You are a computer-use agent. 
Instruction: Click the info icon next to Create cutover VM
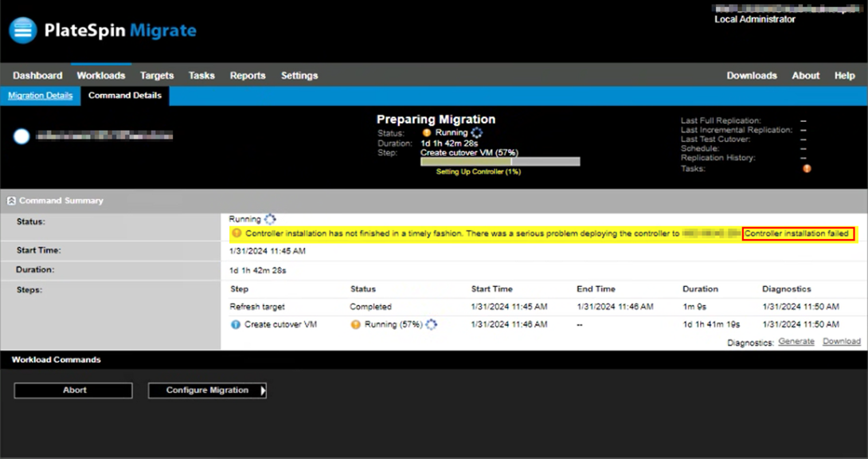(237, 324)
